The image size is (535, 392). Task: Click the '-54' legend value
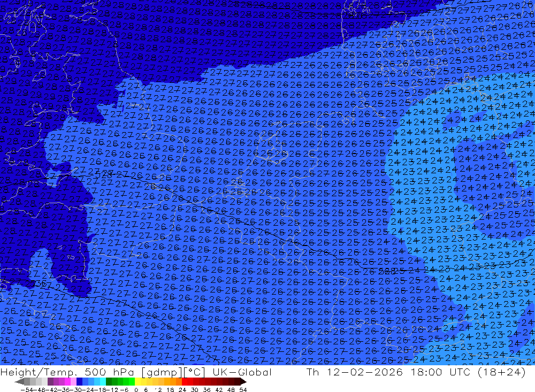tap(27, 390)
